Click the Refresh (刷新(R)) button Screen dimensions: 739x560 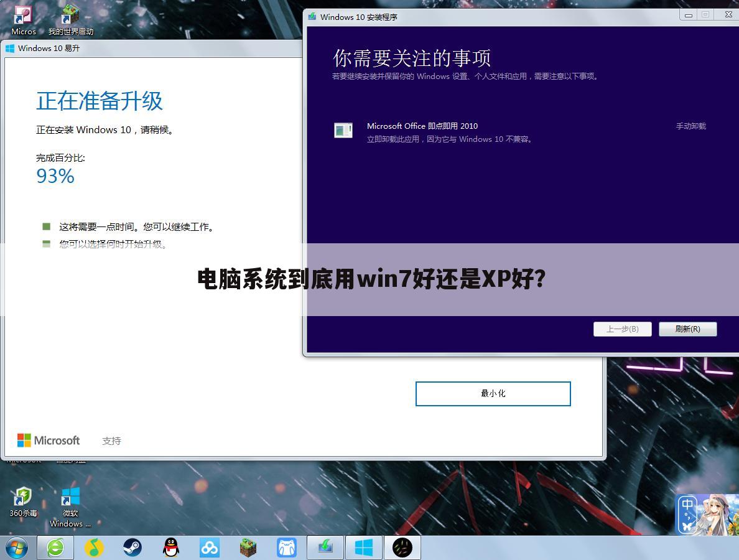[687, 329]
